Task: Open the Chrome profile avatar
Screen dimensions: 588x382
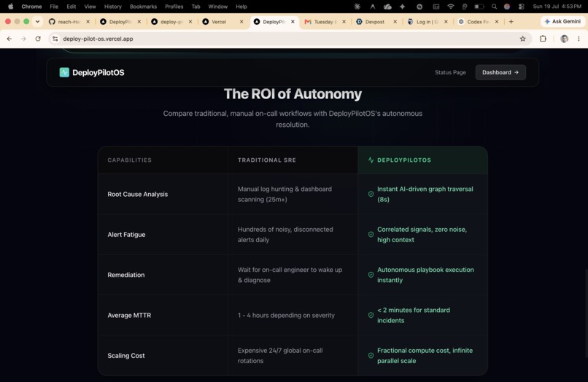Action: coord(564,39)
